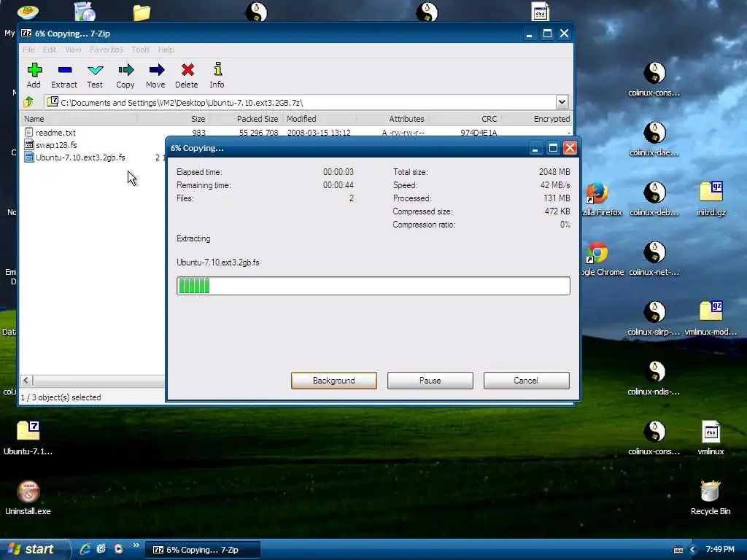This screenshot has height=560, width=747.
Task: Go up one folder level icon
Action: [x=28, y=102]
